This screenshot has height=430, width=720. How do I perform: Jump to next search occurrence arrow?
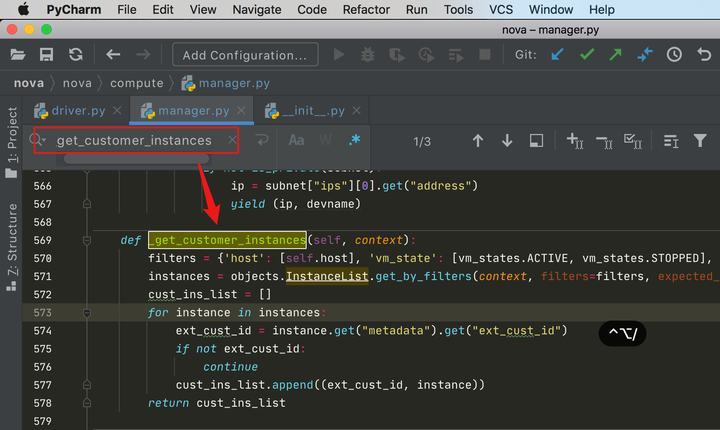click(x=507, y=141)
